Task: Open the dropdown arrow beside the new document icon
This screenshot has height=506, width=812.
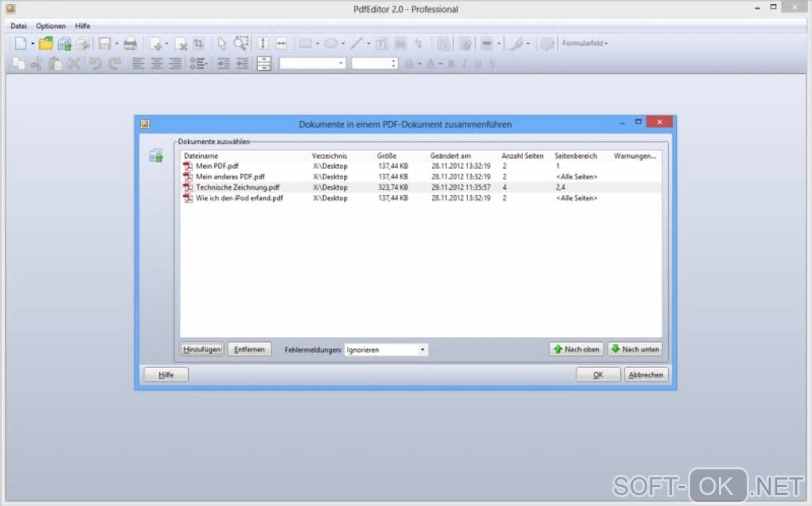Action: (33, 44)
